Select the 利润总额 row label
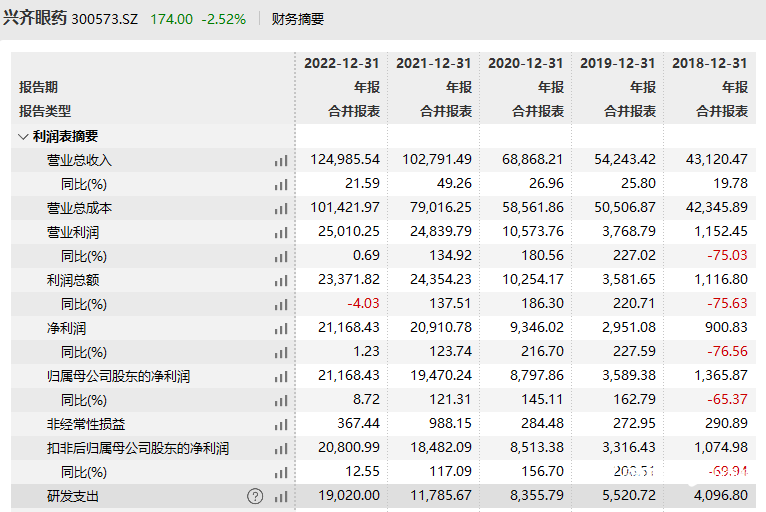The image size is (766, 512). [x=73, y=280]
